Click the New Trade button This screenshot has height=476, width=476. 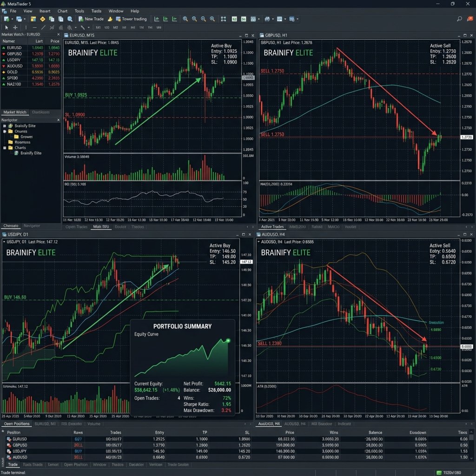click(91, 19)
